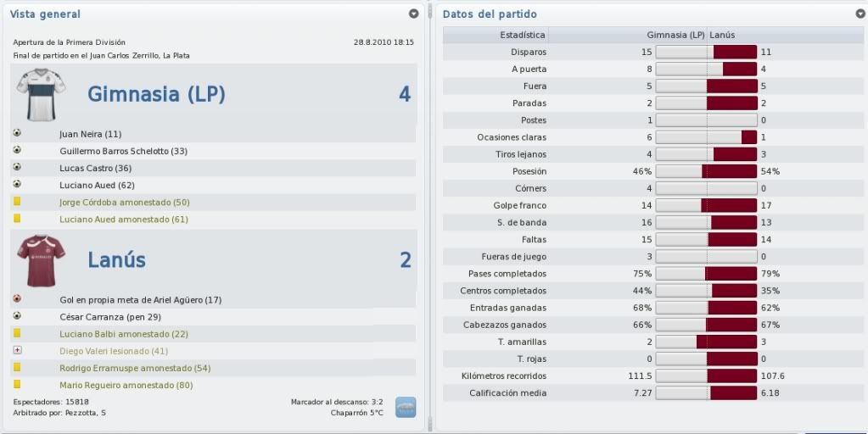
Task: Open the Lanús team name link
Action: click(117, 260)
